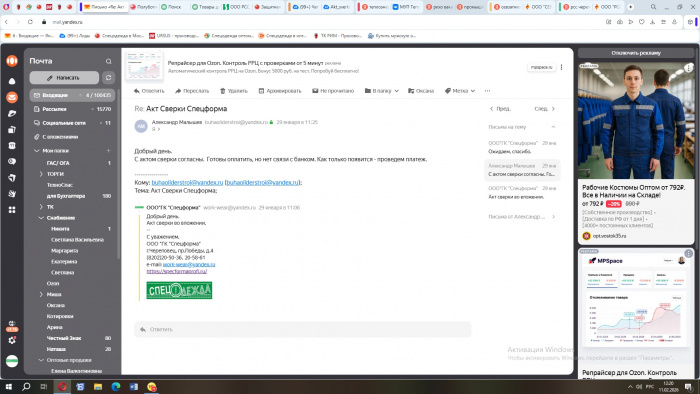The width and height of the screenshot is (700, 394).
Task: Open the В папку dropdown
Action: point(382,91)
